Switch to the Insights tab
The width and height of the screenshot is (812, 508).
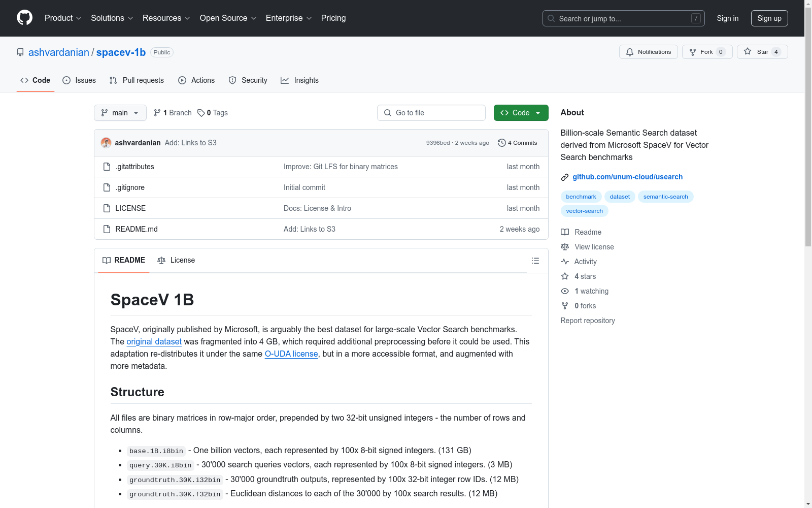pos(300,80)
